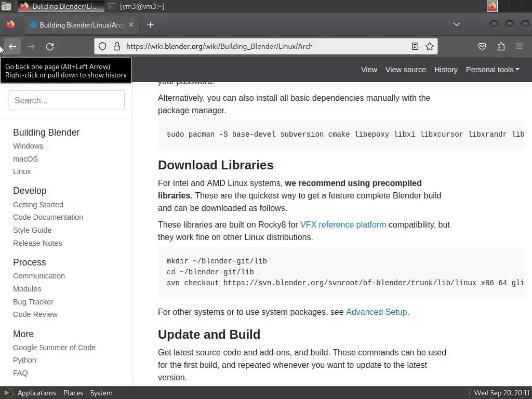
Task: Close the Building Blender browser tab
Action: (x=131, y=24)
